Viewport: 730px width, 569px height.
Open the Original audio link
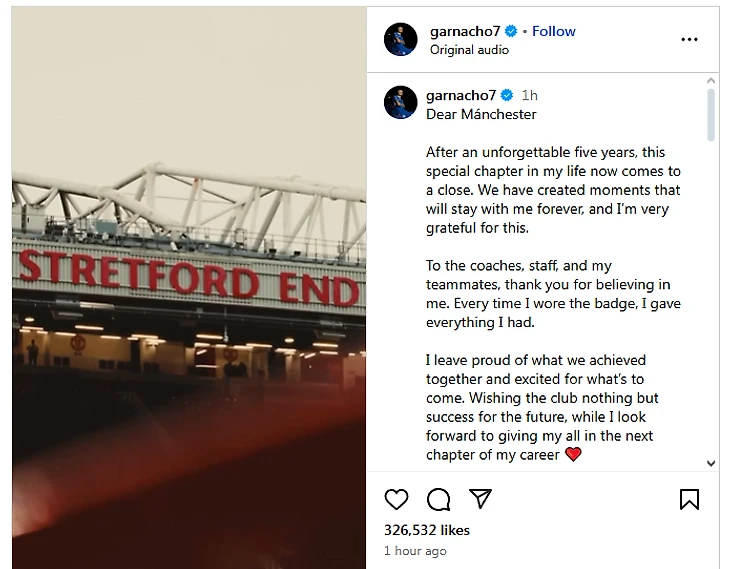(469, 50)
